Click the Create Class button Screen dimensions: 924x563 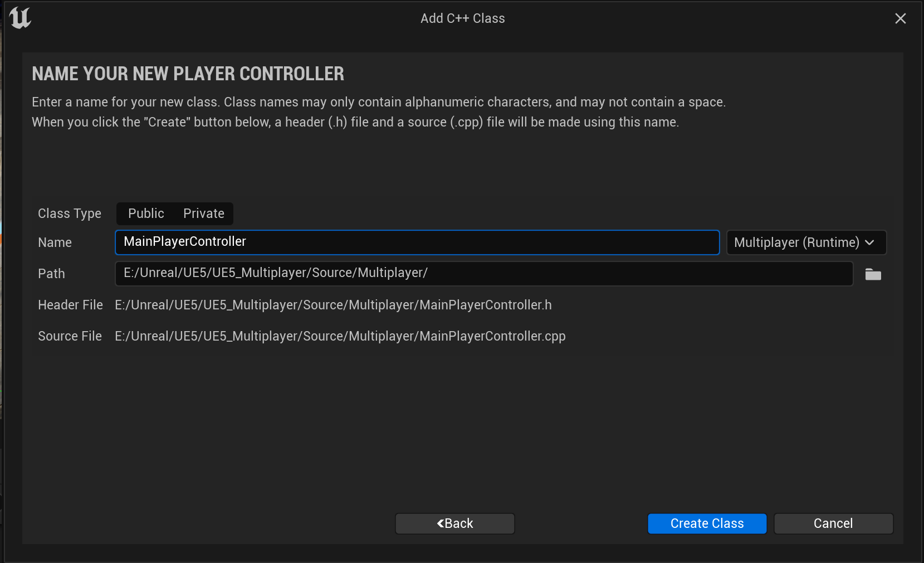click(x=707, y=523)
